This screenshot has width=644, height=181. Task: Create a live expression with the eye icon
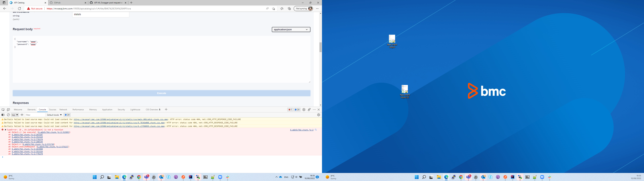pyautogui.click(x=22, y=115)
